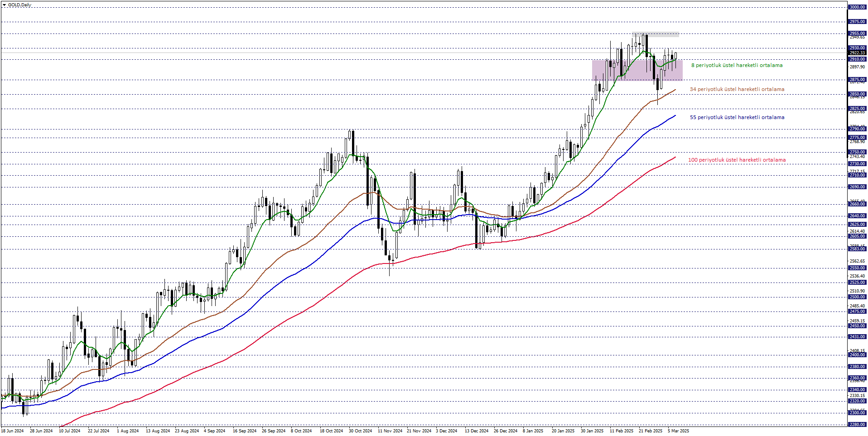Select the 34 periyotluk üstel hareketli ortalama label
Viewport: 868px width, 436px height.
(737, 89)
